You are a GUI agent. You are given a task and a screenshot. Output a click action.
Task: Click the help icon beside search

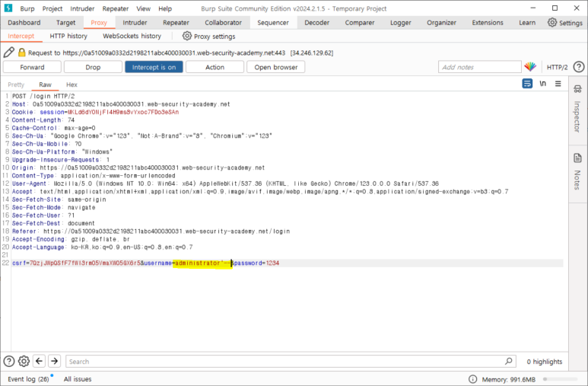click(9, 361)
